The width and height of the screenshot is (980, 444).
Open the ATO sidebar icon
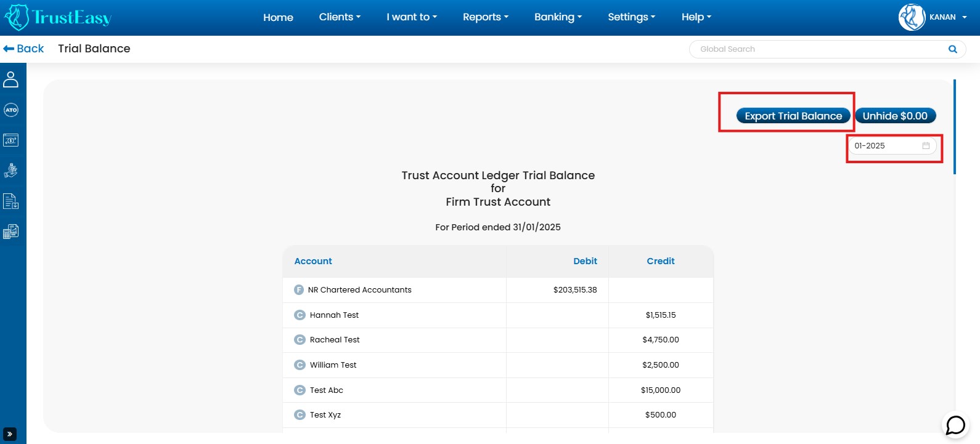11,110
